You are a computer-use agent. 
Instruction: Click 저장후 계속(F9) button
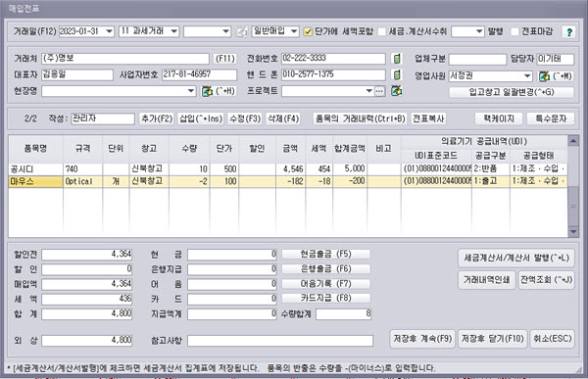point(422,339)
